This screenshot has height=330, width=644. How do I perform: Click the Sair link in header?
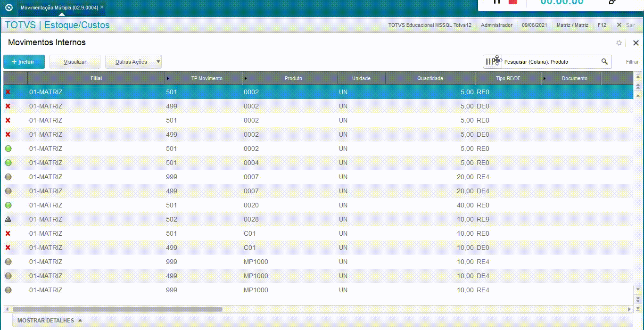[x=630, y=25]
